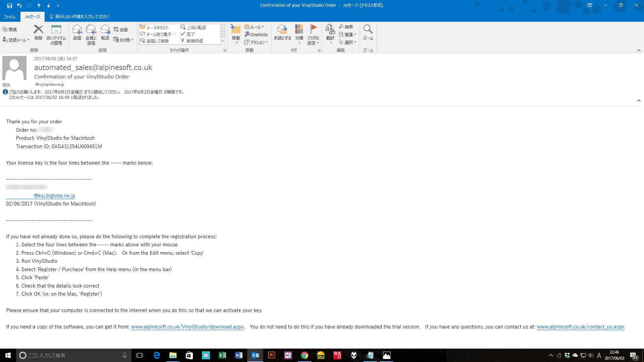Open フラグの設定 flag dropdown
The height and width of the screenshot is (362, 644).
click(313, 34)
